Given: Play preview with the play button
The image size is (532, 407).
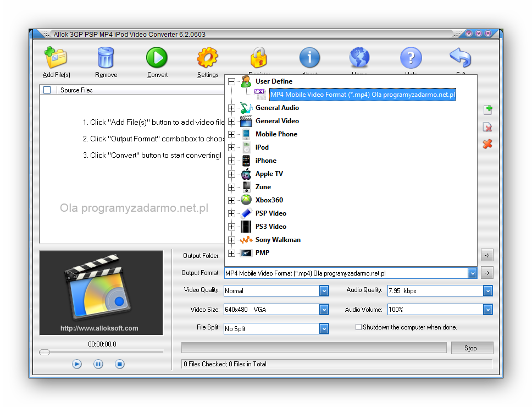Looking at the screenshot, I should pos(77,364).
